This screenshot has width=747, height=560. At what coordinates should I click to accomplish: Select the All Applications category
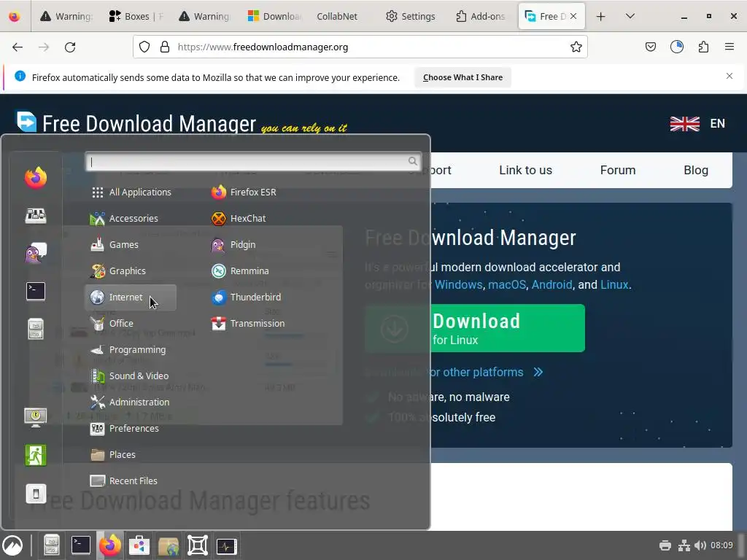(131, 192)
